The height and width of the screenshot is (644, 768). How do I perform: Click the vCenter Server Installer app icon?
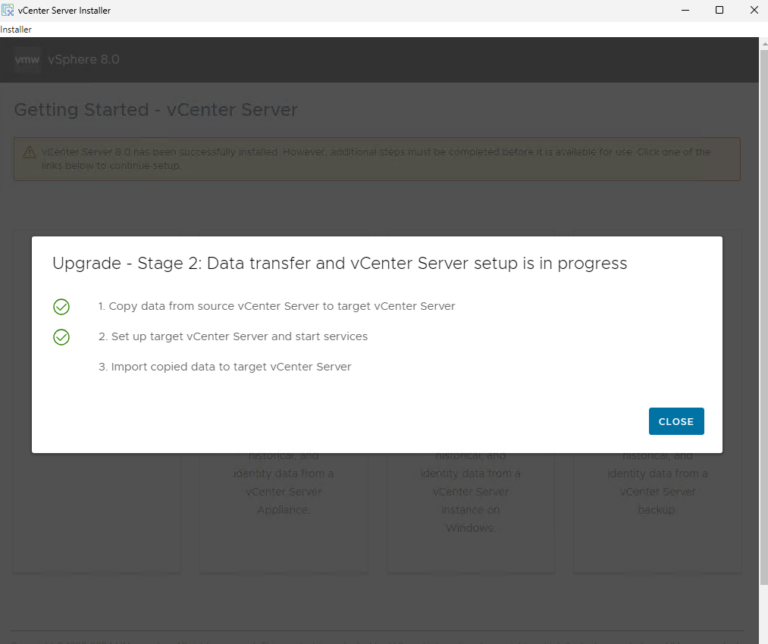click(7, 10)
